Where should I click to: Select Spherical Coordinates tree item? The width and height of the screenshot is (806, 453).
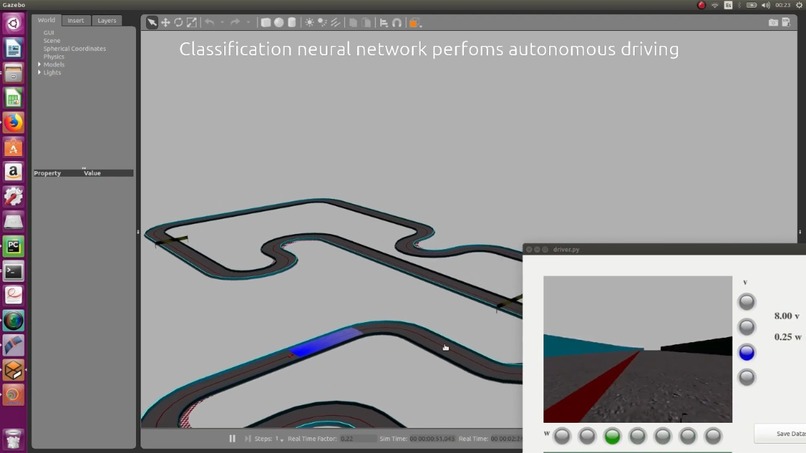(x=75, y=48)
